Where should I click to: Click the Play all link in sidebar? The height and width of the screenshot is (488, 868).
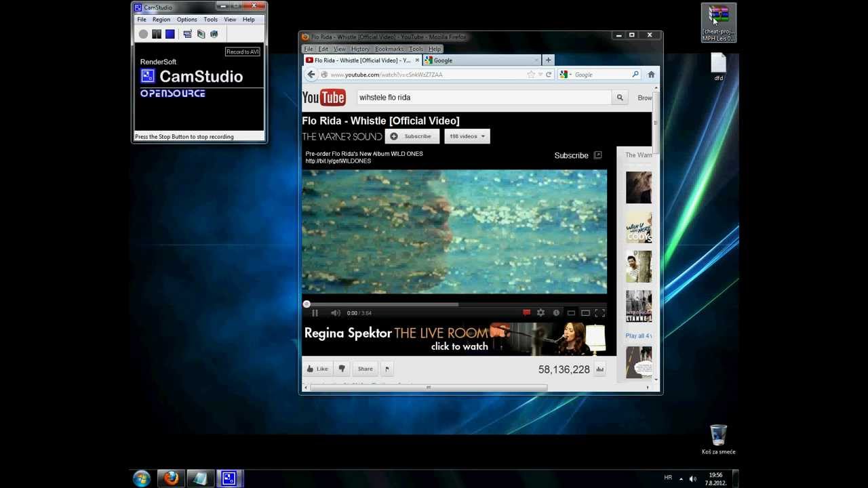coord(638,335)
